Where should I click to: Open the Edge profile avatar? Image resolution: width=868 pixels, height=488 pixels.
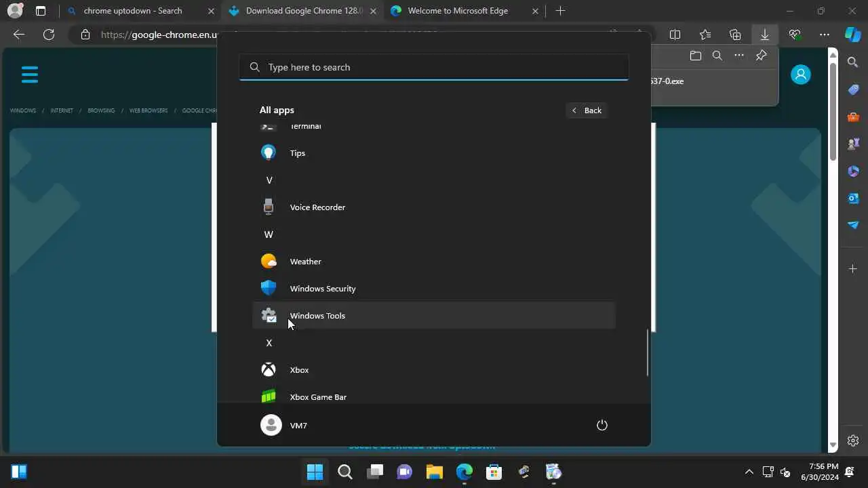click(x=15, y=11)
